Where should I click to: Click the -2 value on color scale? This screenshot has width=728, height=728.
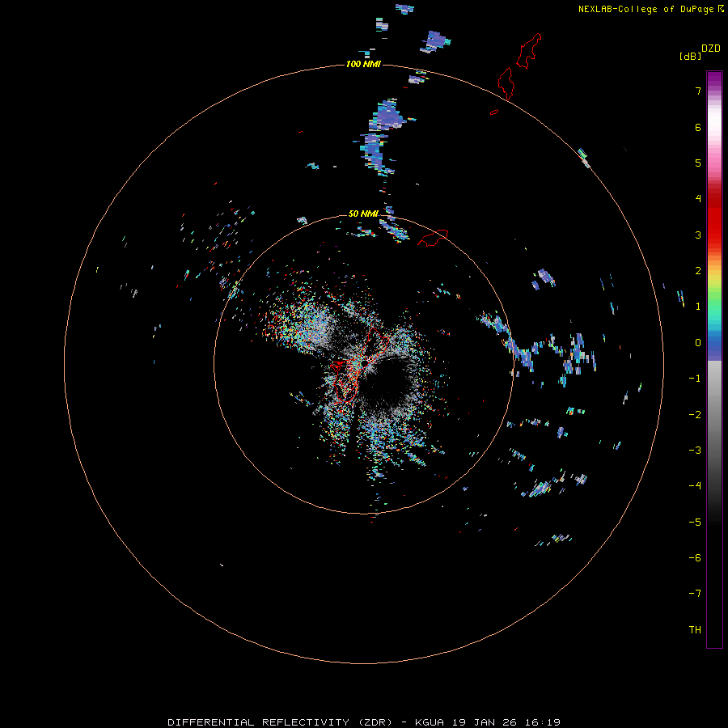[695, 415]
